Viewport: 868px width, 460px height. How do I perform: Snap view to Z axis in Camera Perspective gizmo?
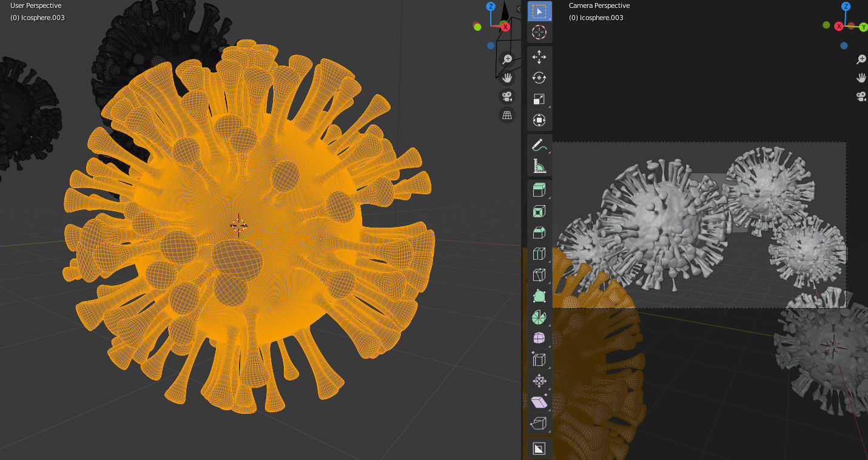click(x=846, y=7)
